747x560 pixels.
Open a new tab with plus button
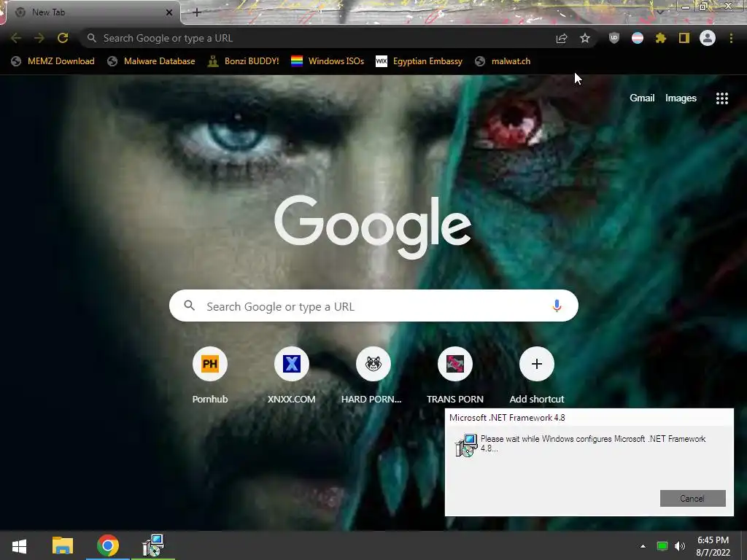196,12
